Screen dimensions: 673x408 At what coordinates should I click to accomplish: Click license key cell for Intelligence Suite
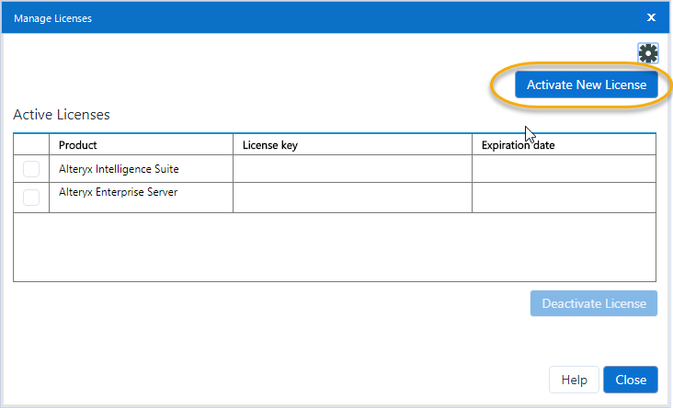point(352,169)
